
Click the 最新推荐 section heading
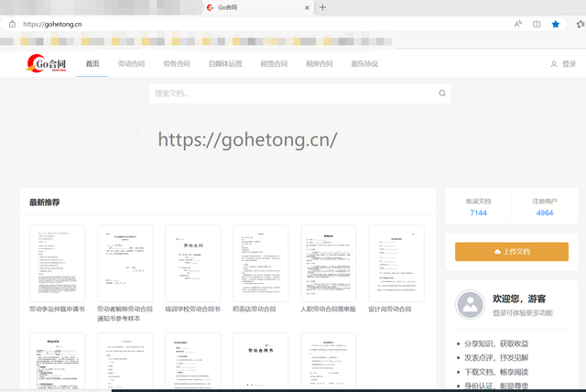[45, 202]
